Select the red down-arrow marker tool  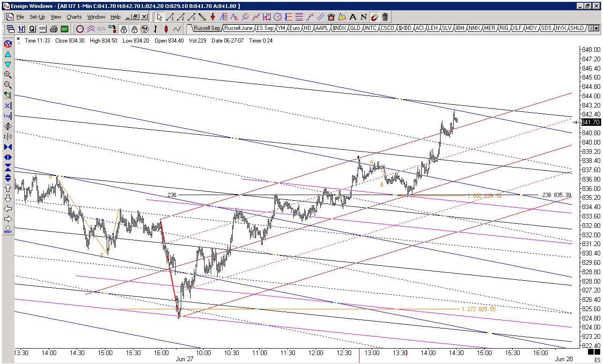213,17
